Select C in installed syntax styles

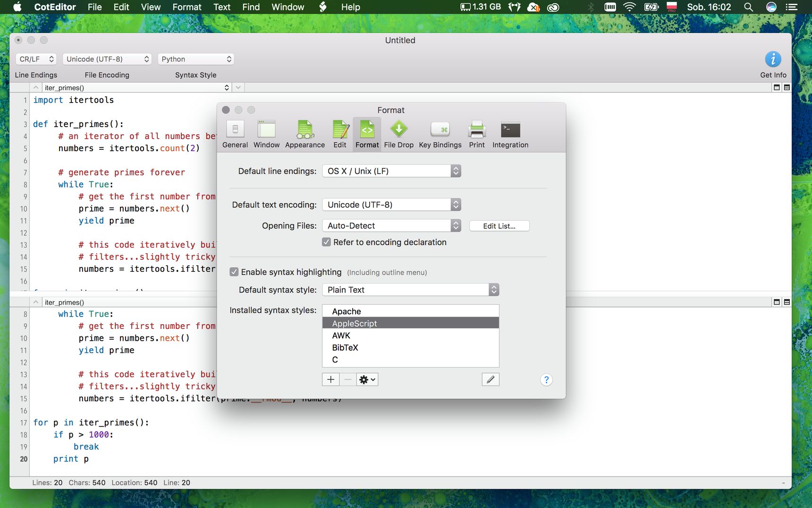(x=410, y=360)
